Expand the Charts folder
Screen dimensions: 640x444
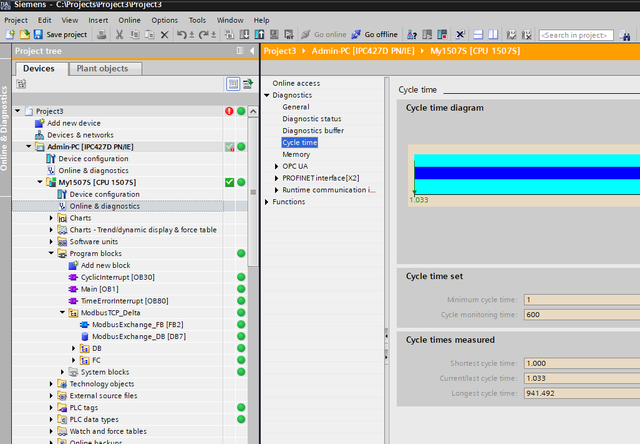(51, 218)
